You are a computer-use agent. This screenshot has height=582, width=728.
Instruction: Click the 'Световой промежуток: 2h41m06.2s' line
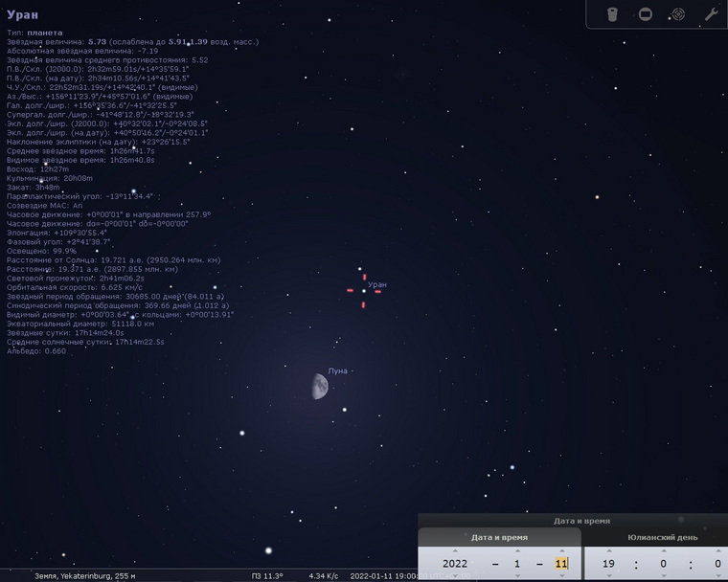tap(76, 278)
